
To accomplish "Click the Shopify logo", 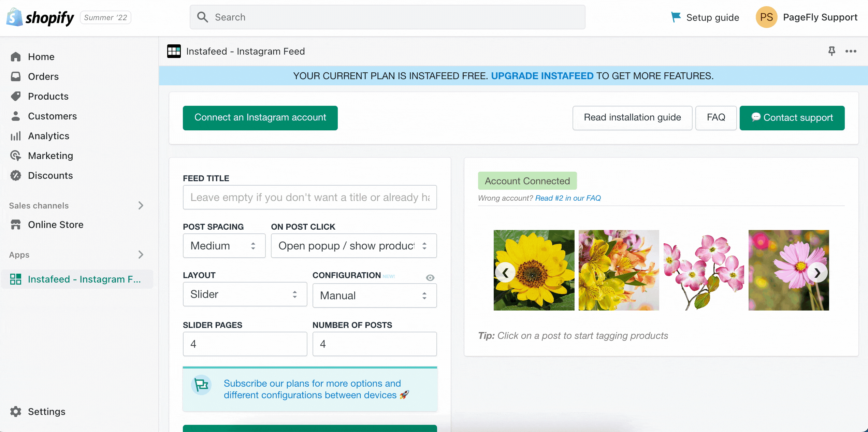I will tap(40, 17).
